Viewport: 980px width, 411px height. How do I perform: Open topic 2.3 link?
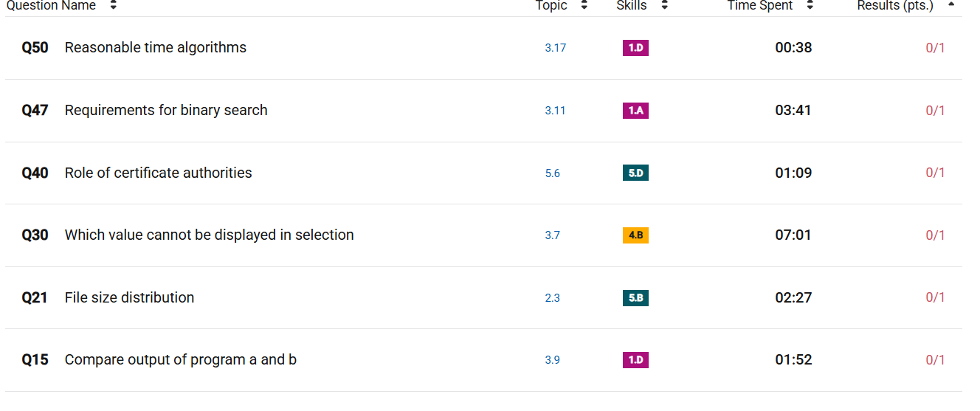point(553,298)
